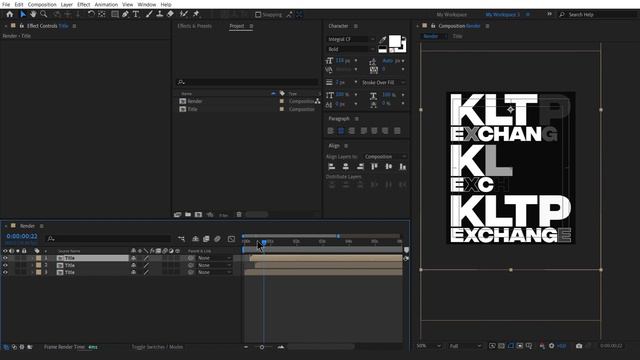
Task: Select the Rotation tool
Action: click(x=91, y=14)
